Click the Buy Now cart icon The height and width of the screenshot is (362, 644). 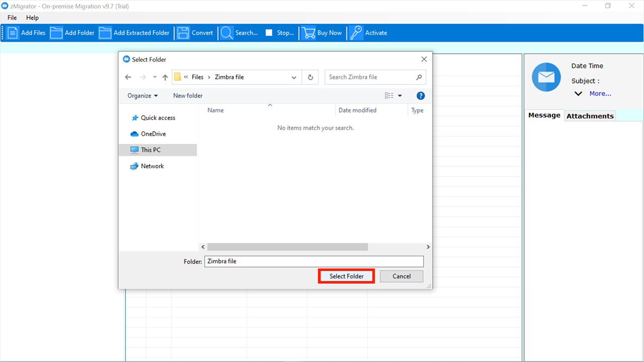(308, 33)
